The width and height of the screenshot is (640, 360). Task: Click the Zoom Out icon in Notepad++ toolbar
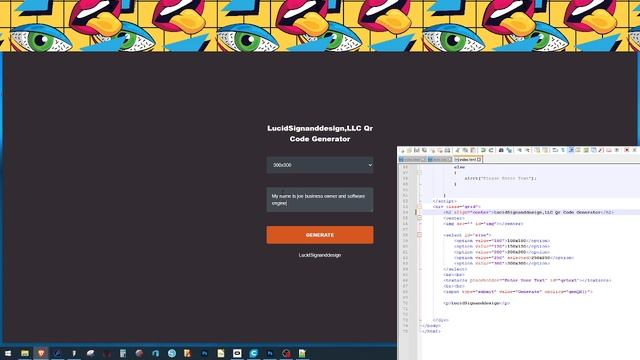point(528,150)
